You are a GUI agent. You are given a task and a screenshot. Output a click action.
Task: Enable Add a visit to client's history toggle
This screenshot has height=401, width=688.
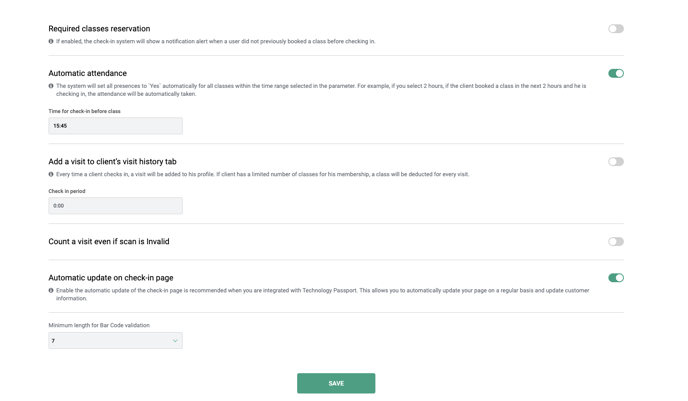(616, 161)
